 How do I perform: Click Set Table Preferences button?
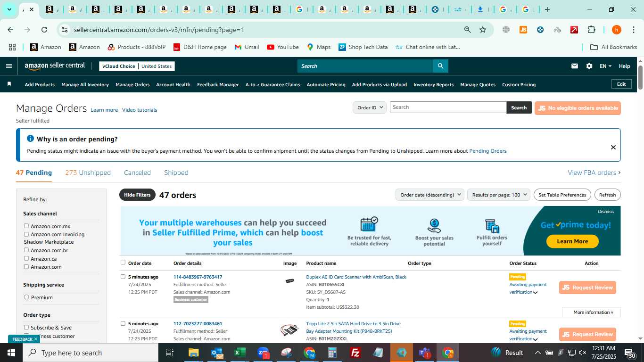[562, 195]
